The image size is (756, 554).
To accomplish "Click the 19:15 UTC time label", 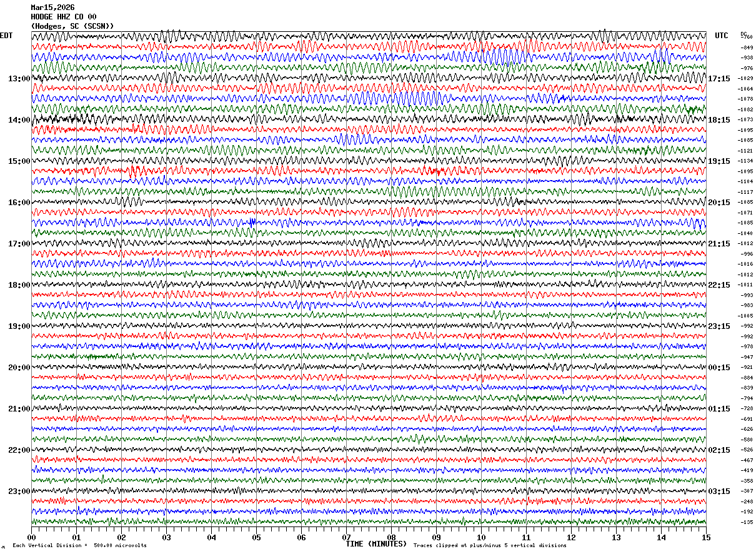I will click(719, 161).
